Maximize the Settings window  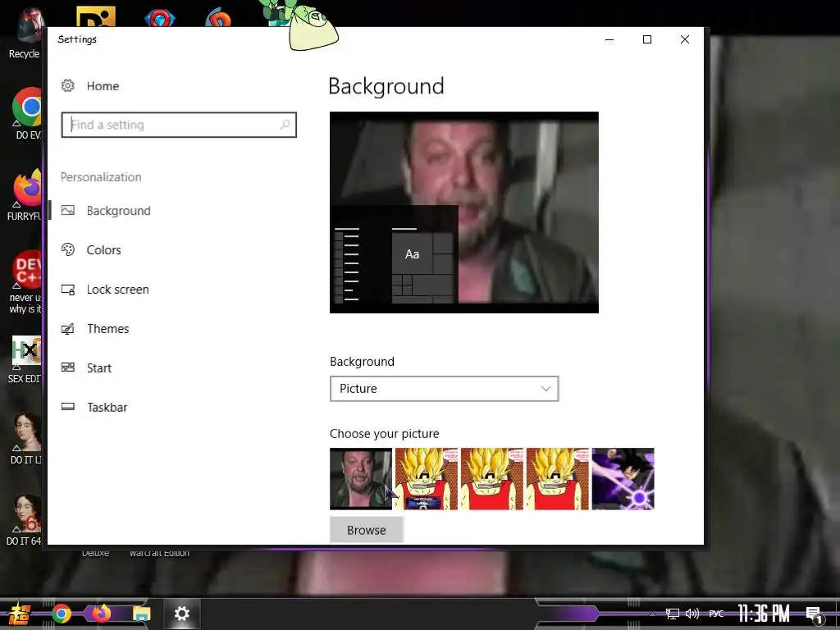coord(647,39)
